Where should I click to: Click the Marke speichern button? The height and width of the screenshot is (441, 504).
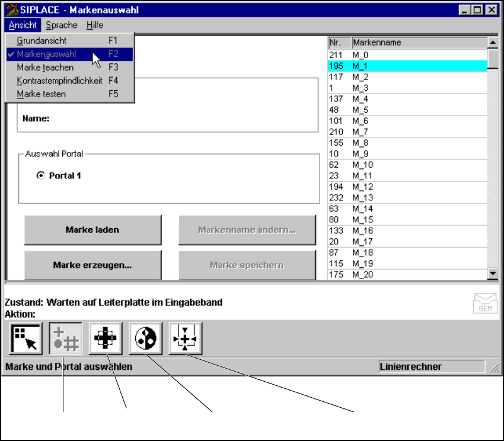pyautogui.click(x=247, y=265)
